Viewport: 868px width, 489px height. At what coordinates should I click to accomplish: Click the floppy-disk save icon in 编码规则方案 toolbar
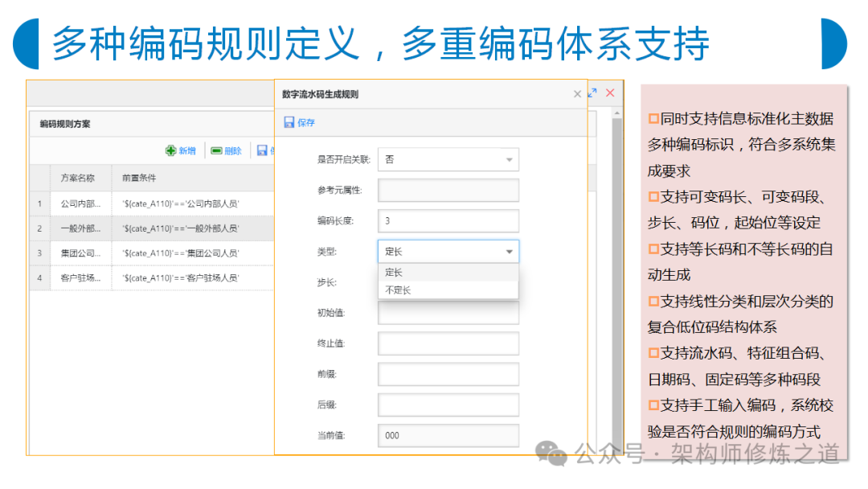coord(262,150)
